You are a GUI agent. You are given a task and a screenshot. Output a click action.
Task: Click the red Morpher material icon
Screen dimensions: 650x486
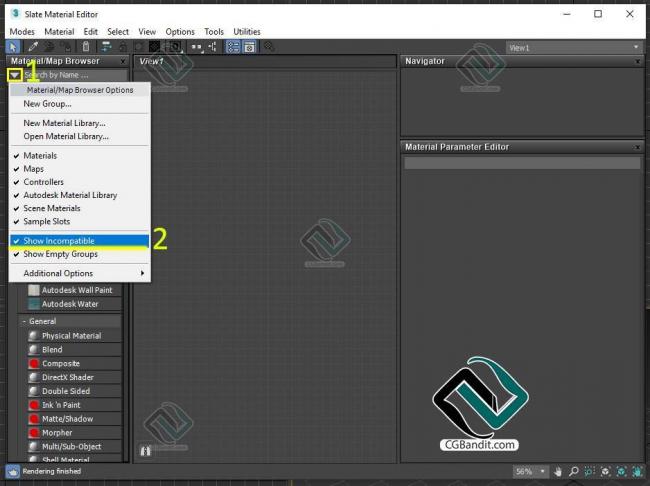[x=34, y=433]
